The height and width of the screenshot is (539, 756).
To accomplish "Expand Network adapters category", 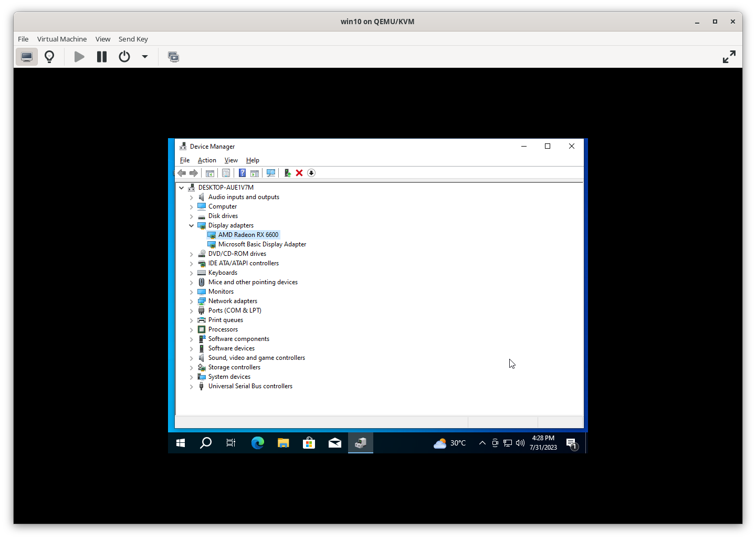I will pyautogui.click(x=192, y=302).
